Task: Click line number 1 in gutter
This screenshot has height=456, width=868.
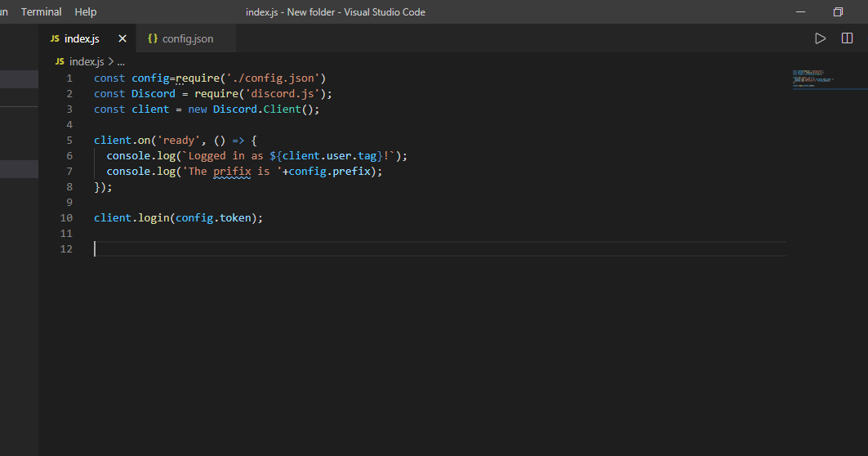Action: pyautogui.click(x=69, y=78)
